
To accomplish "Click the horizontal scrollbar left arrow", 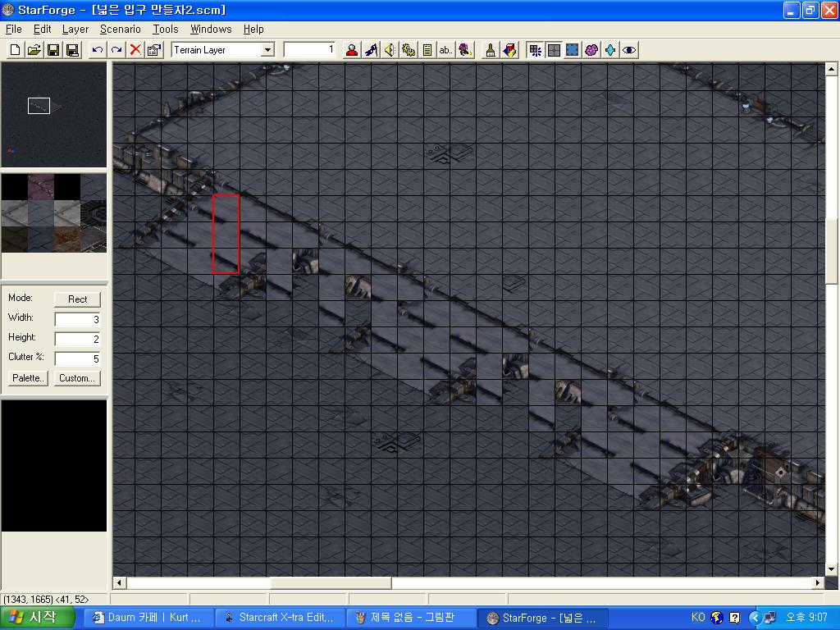I will (119, 583).
